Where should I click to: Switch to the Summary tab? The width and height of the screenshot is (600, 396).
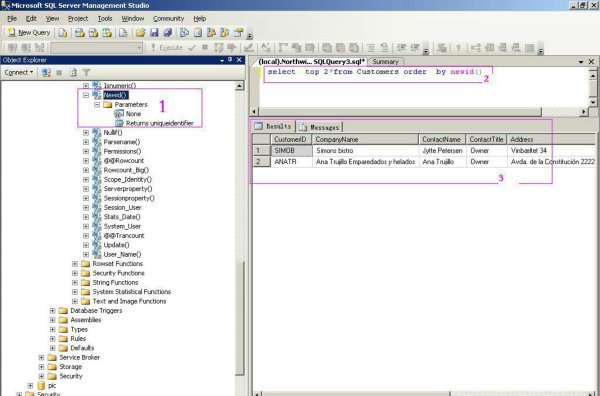pos(385,62)
